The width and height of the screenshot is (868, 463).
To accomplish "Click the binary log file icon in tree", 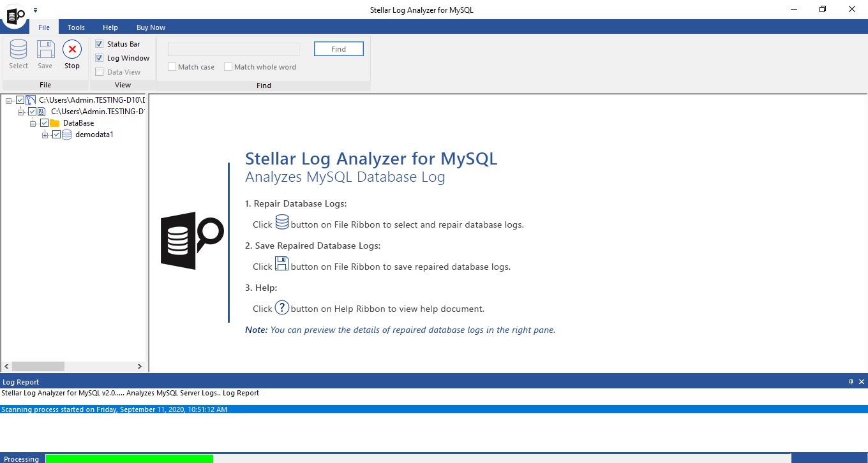I will [42, 112].
